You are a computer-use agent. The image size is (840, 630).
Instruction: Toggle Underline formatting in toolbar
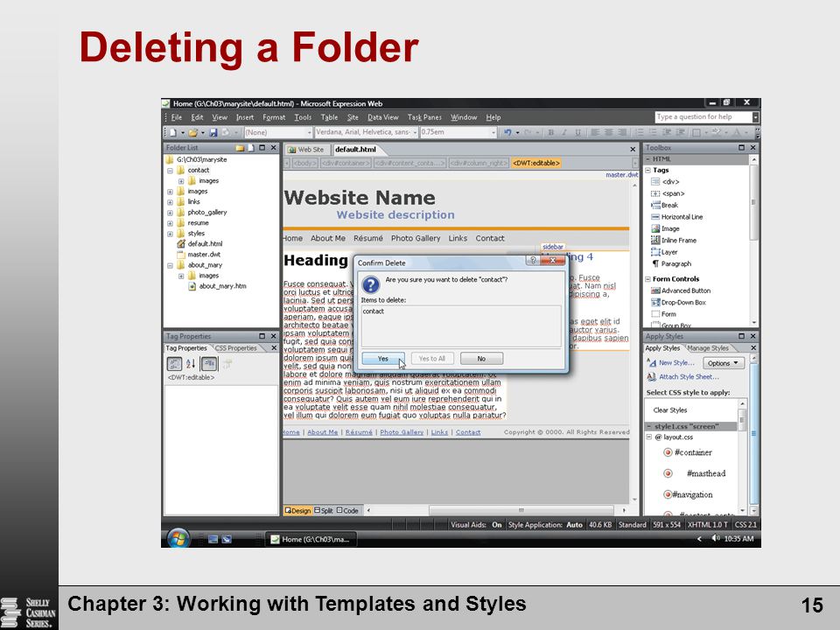pyautogui.click(x=577, y=132)
